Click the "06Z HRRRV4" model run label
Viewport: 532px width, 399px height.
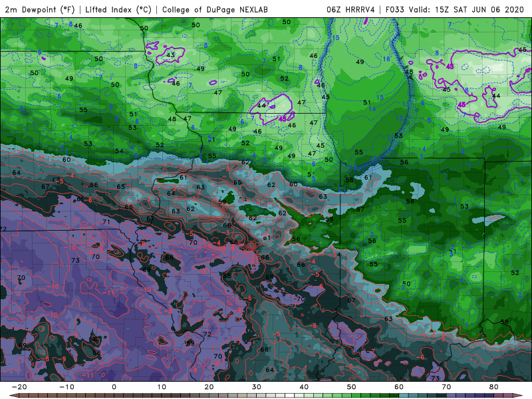pos(350,10)
